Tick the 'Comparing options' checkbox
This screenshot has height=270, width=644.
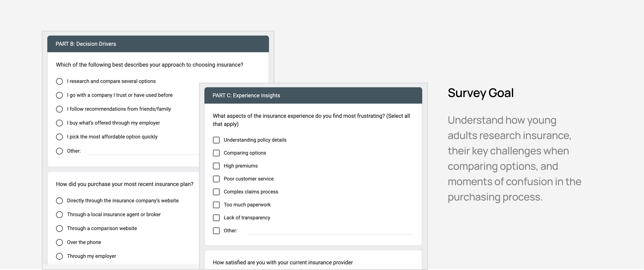point(216,153)
